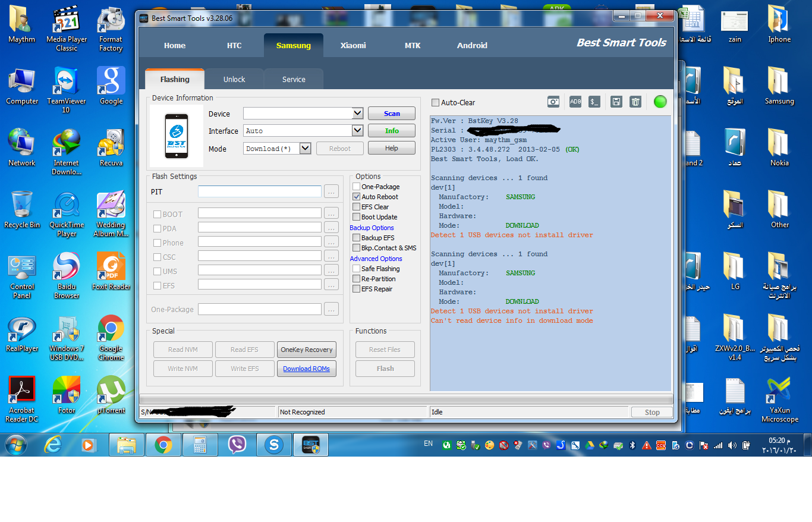Open Internet Explorer from the taskbar
This screenshot has width=812, height=522.
[x=53, y=445]
